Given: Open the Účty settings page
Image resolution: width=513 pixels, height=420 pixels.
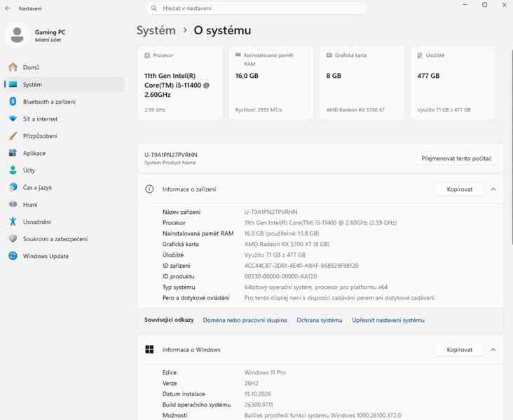Looking at the screenshot, I should point(64,170).
